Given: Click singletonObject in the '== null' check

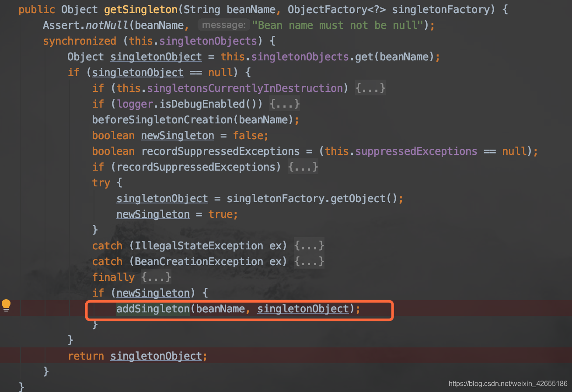Looking at the screenshot, I should (x=138, y=73).
